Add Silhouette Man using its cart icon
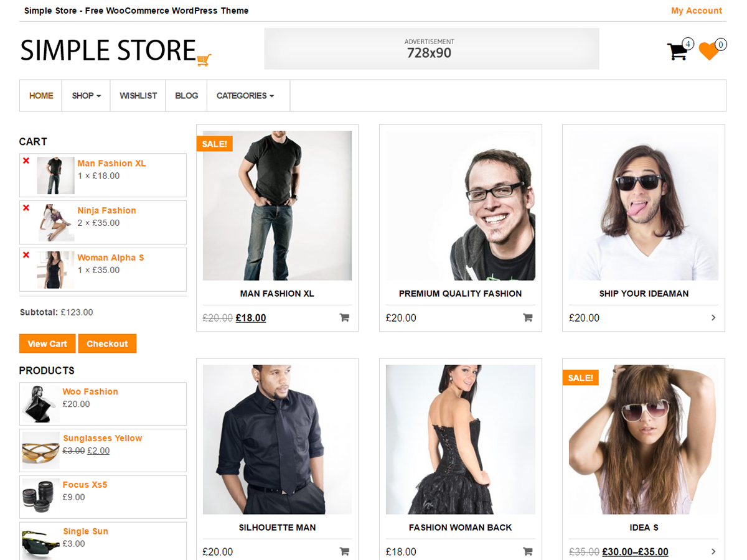This screenshot has width=747, height=560. coord(344,551)
